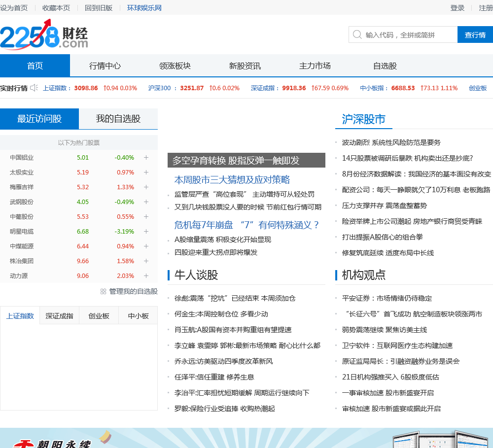Open article A股缩量震荡 积极变化开始显现
Image resolution: width=493 pixels, height=448 pixels.
point(223,240)
